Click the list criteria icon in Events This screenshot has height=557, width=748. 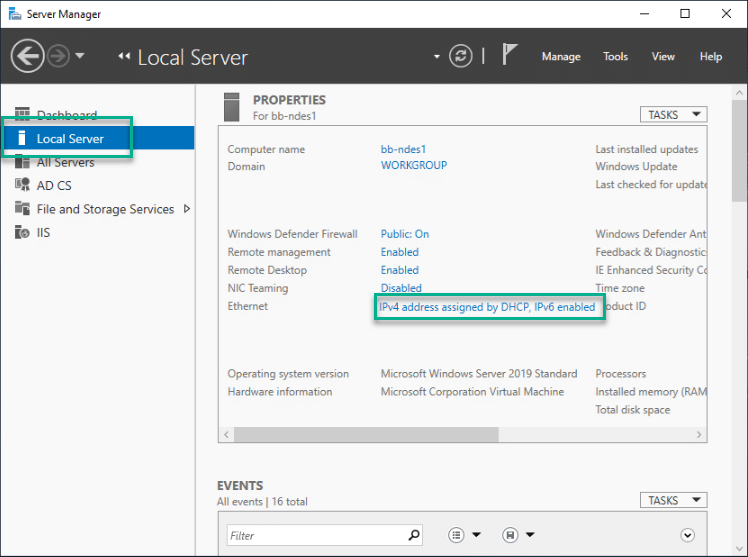click(x=456, y=535)
